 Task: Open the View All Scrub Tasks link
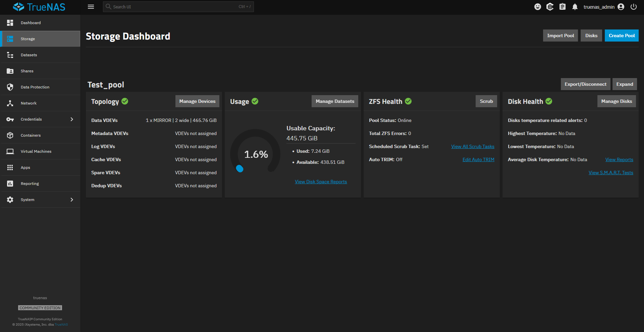473,146
